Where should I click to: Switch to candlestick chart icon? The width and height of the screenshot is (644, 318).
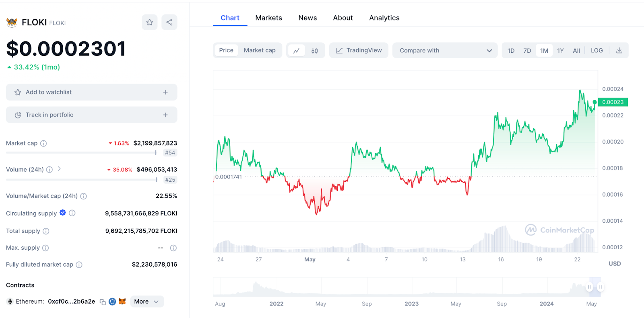pyautogui.click(x=314, y=51)
